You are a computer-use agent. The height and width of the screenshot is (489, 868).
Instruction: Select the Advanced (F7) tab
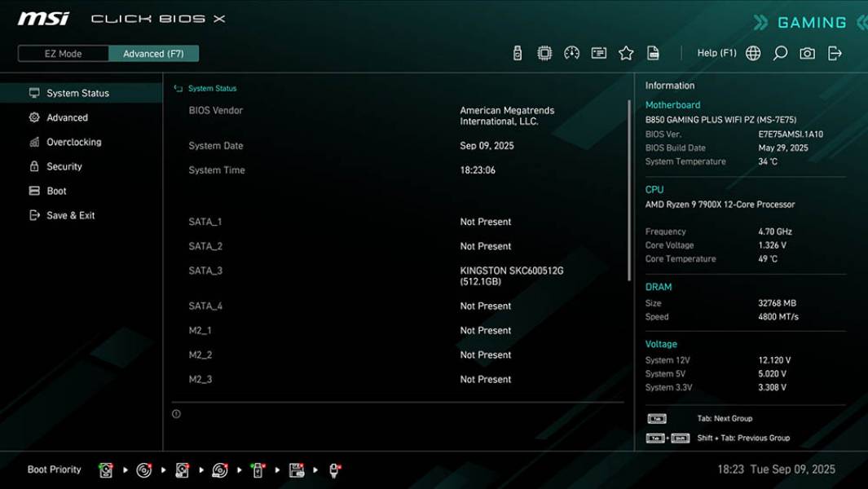[154, 53]
